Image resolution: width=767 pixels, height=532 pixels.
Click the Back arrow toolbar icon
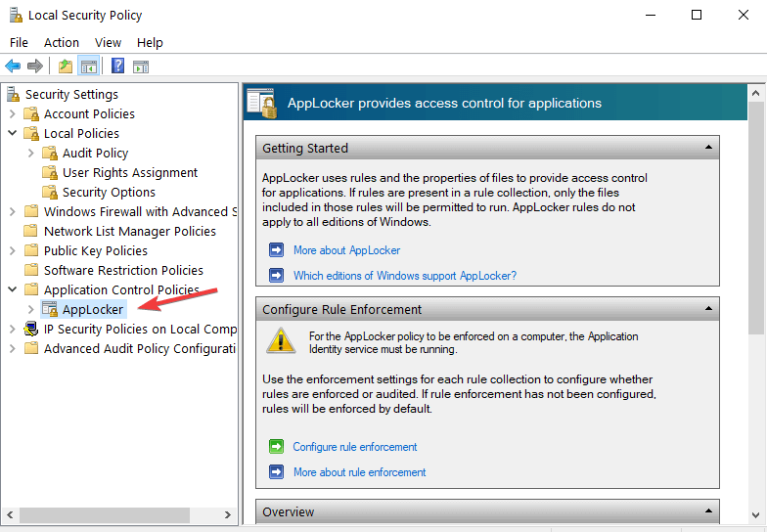pyautogui.click(x=13, y=66)
